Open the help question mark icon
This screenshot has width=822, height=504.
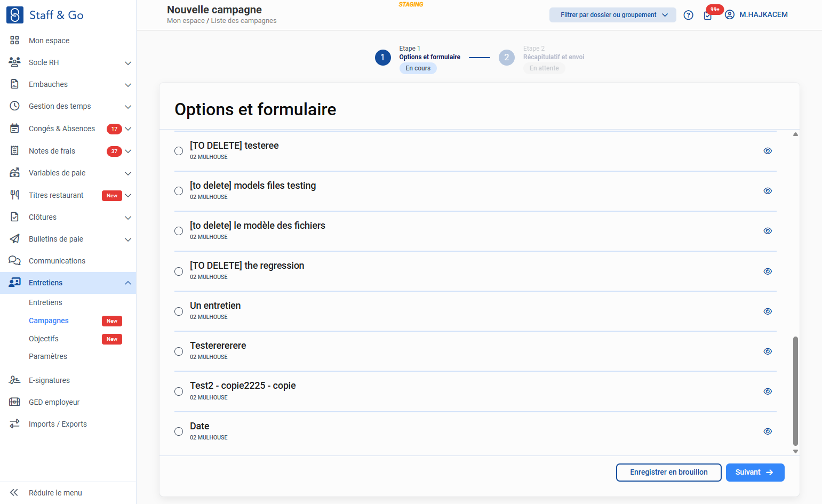(x=689, y=15)
